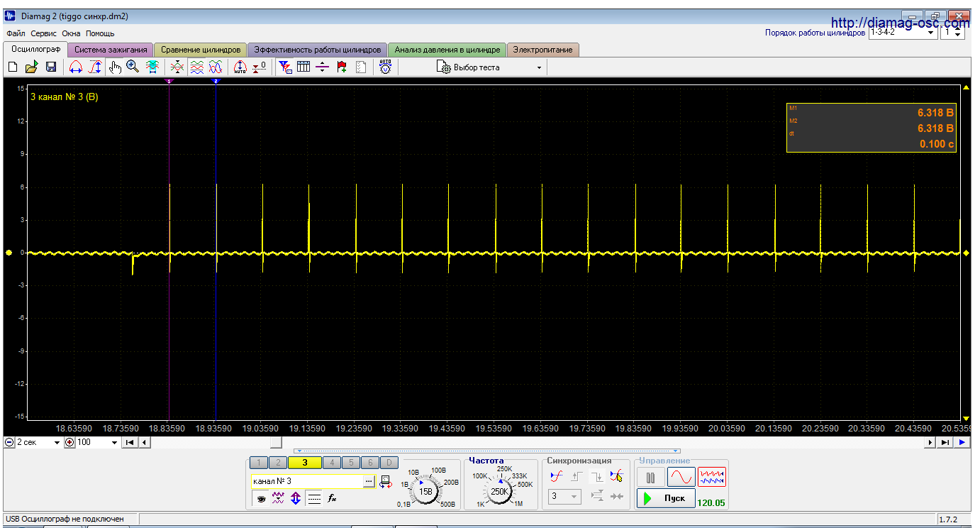Select the single sine wave mode button
This screenshot has width=980, height=528.
[681, 477]
